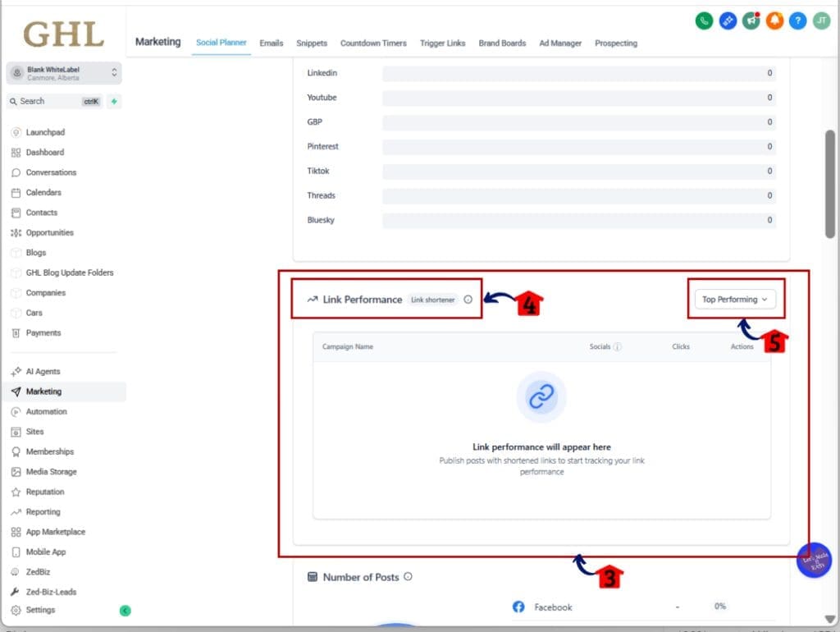Screen dimensions: 840x632
Task: Click the green lightning quick actions icon
Action: [114, 101]
